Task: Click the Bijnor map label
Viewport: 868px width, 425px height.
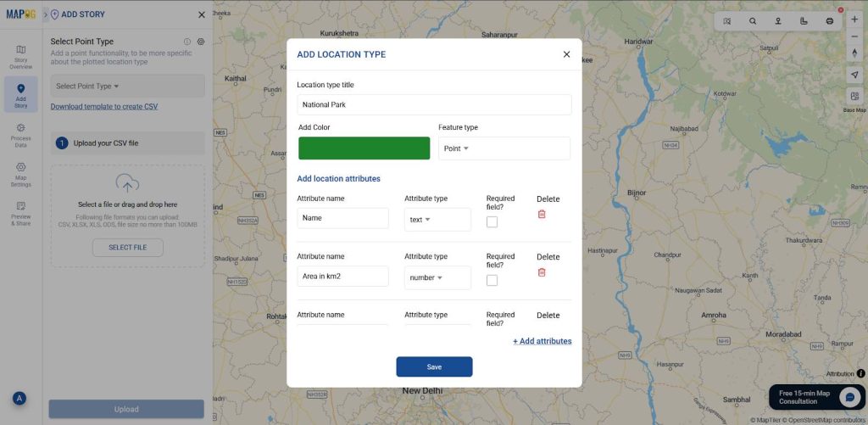Action: (x=637, y=193)
